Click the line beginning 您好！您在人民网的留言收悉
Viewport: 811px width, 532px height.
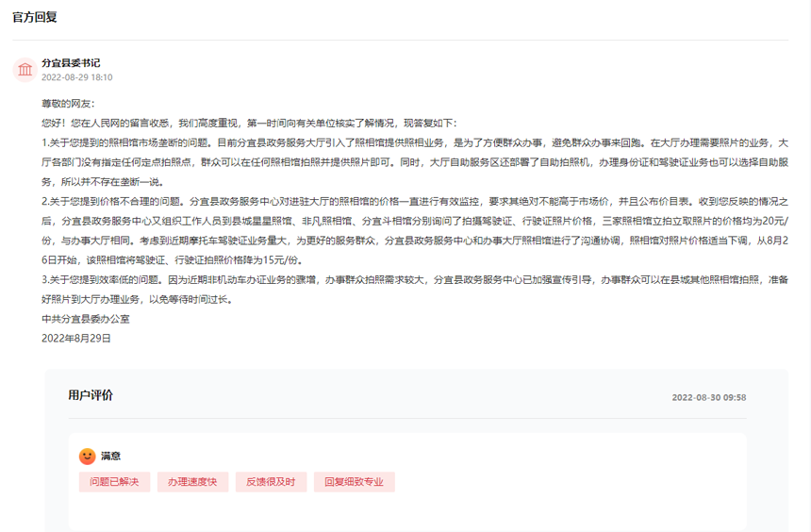pyautogui.click(x=249, y=123)
